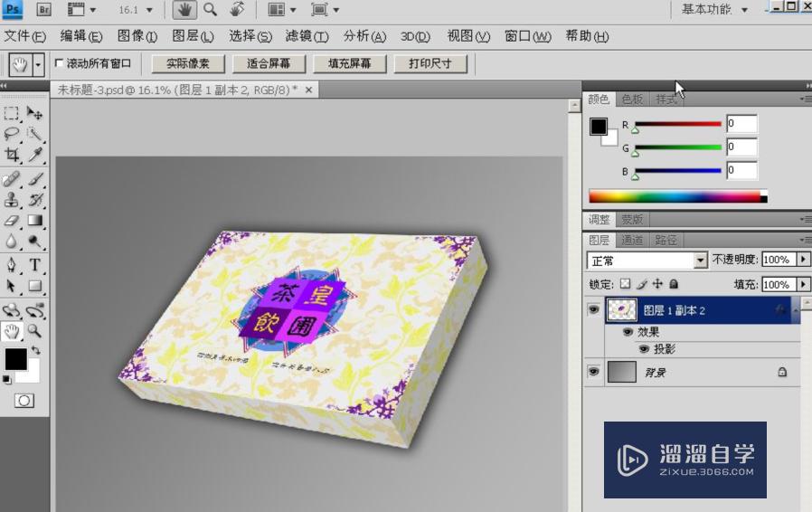Select the Pen tool
Image resolution: width=812 pixels, height=512 pixels.
point(12,265)
